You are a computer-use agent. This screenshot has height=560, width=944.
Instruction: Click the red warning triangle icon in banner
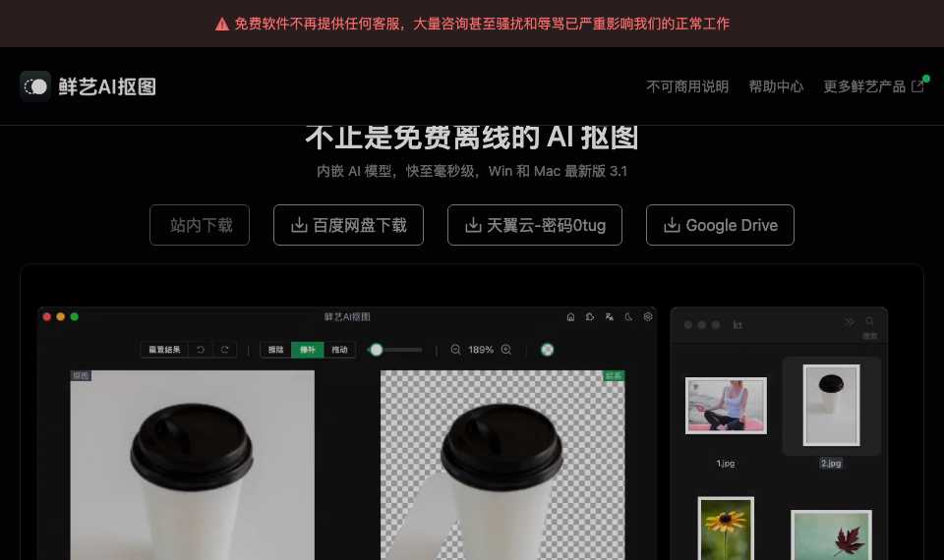pos(222,24)
